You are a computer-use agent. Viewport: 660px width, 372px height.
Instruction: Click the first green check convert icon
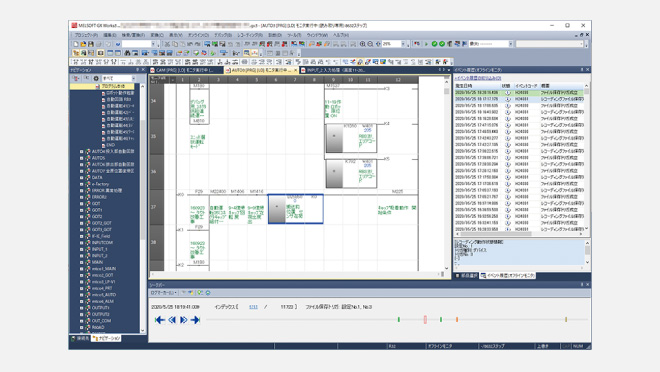tap(434, 44)
